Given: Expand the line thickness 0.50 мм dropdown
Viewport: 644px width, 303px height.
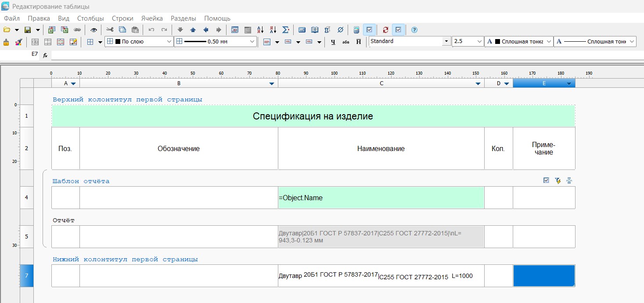Looking at the screenshot, I should click(252, 42).
